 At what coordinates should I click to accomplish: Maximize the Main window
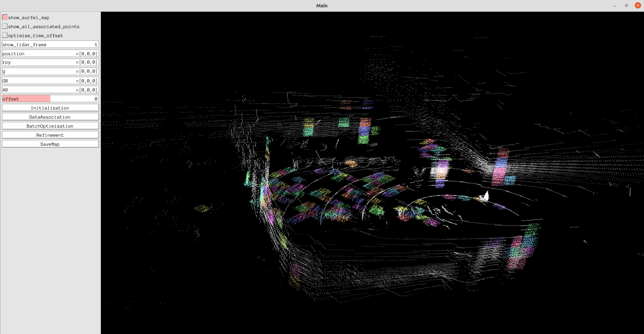click(x=626, y=6)
